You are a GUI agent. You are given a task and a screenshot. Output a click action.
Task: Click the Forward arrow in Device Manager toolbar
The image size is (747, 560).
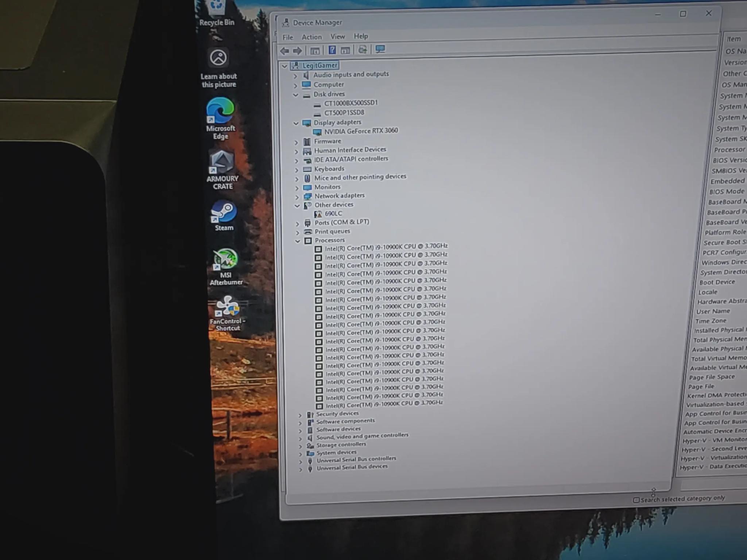pyautogui.click(x=298, y=51)
